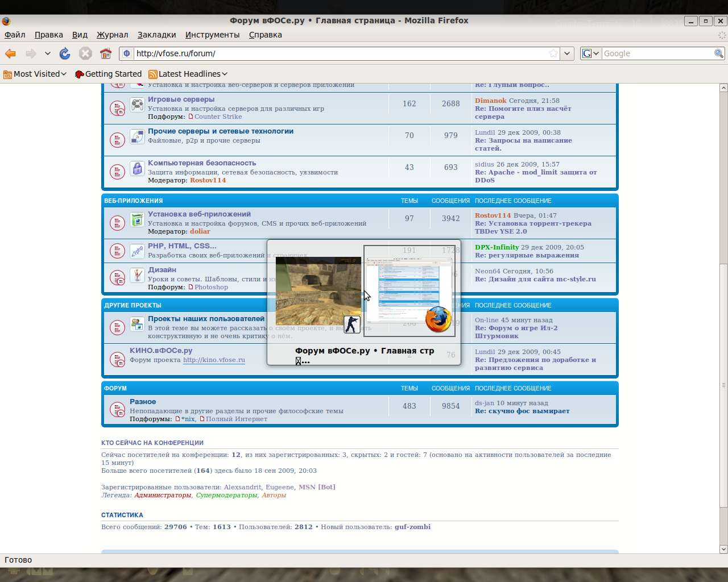This screenshot has height=582, width=728.
Task: Open the kino.vfose.ru link
Action: coord(214,360)
